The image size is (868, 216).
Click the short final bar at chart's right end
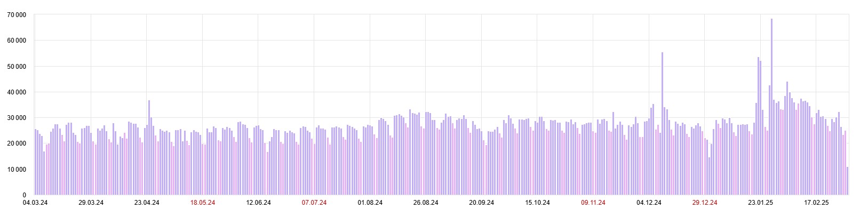(x=847, y=181)
